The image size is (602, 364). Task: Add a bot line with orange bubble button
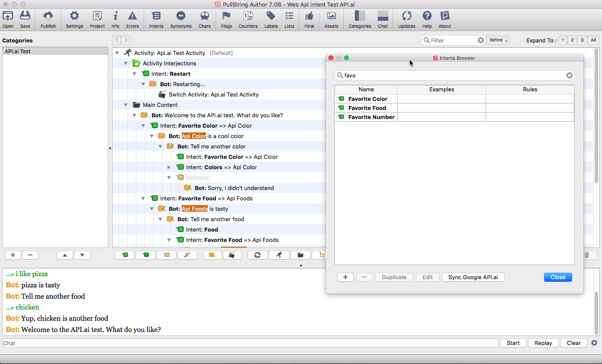(x=212, y=255)
